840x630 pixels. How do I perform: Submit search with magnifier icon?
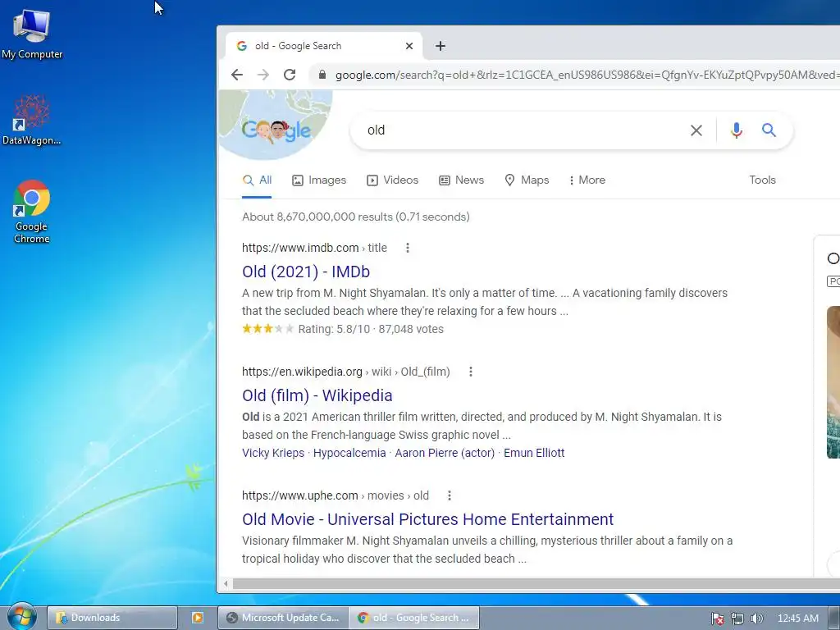coord(769,130)
